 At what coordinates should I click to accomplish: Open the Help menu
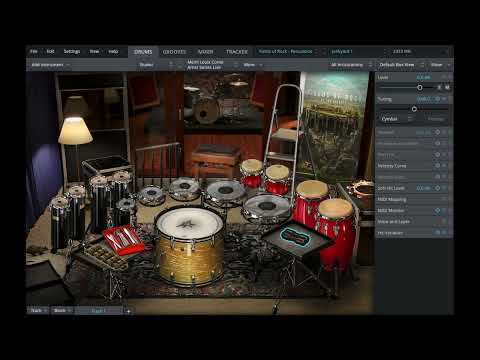pos(113,51)
